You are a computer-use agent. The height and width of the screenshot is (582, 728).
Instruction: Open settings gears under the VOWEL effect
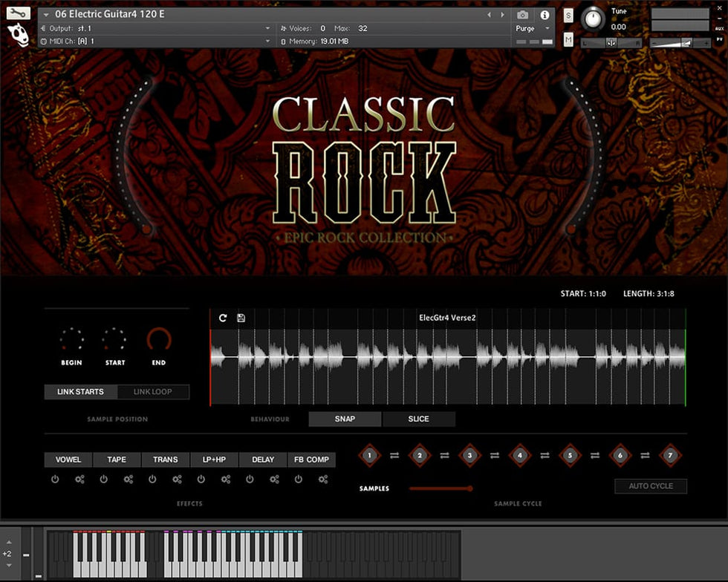click(79, 480)
